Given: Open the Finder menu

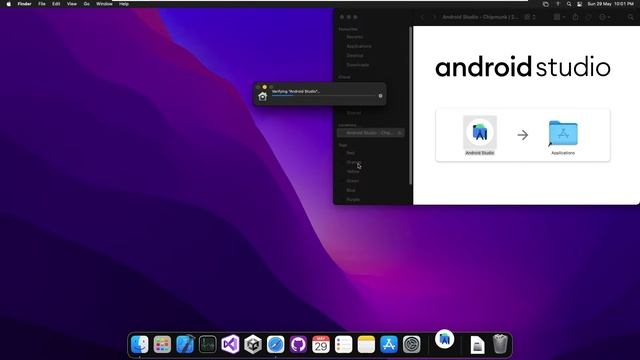Looking at the screenshot, I should pyautogui.click(x=24, y=4).
